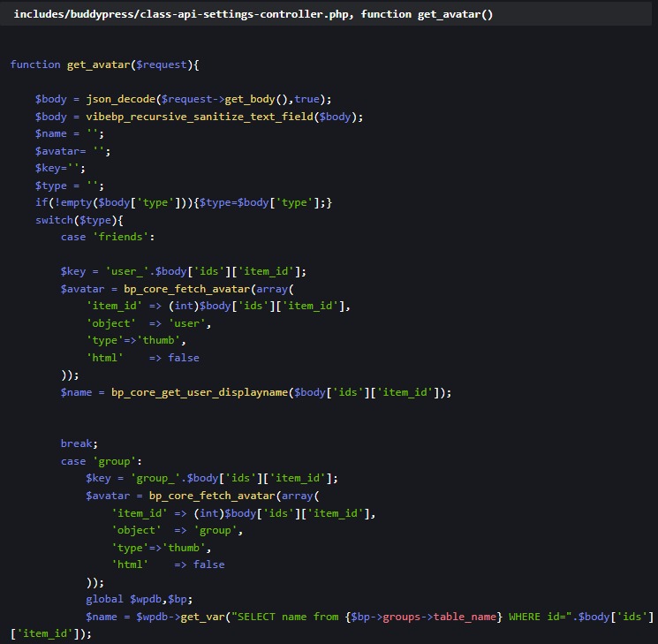Click 'bp_core_fetch_avatar' in the group case
Image resolution: width=658 pixels, height=644 pixels.
tap(212, 496)
